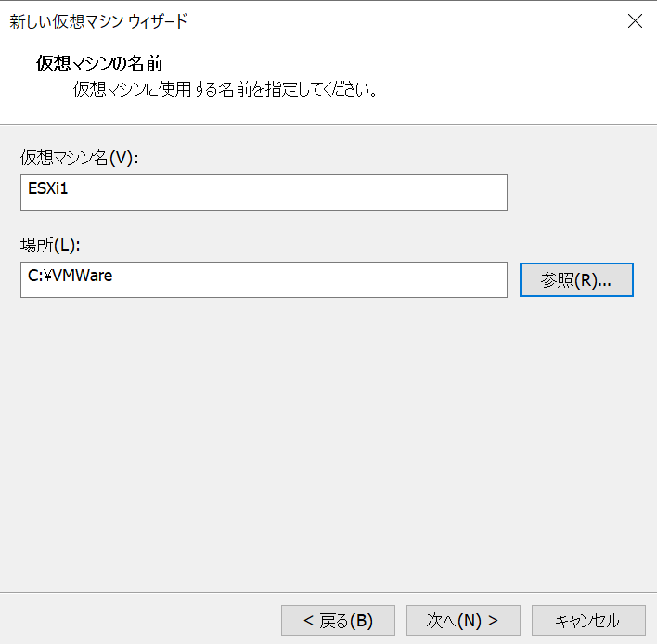Select the 仮想マシンに使用する名前を指定してください instruction text

tap(225, 89)
